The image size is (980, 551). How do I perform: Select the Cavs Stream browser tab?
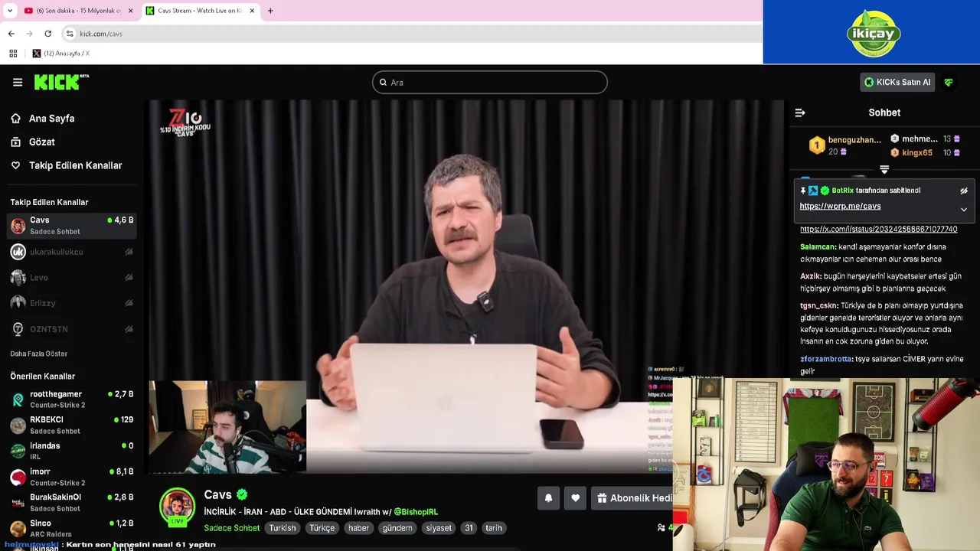[199, 11]
